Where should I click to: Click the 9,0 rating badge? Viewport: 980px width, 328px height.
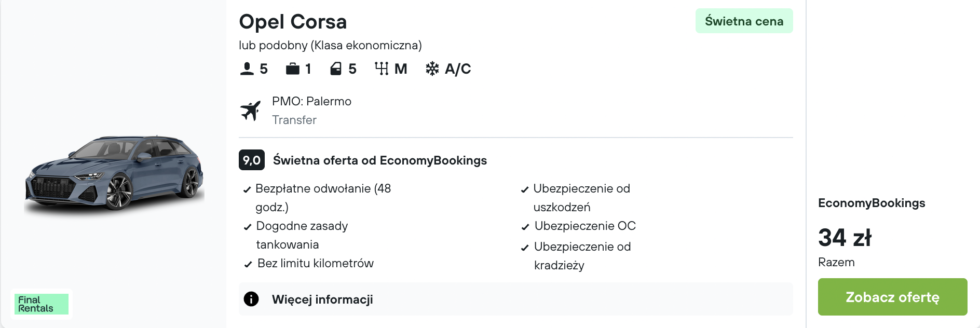coord(252,160)
